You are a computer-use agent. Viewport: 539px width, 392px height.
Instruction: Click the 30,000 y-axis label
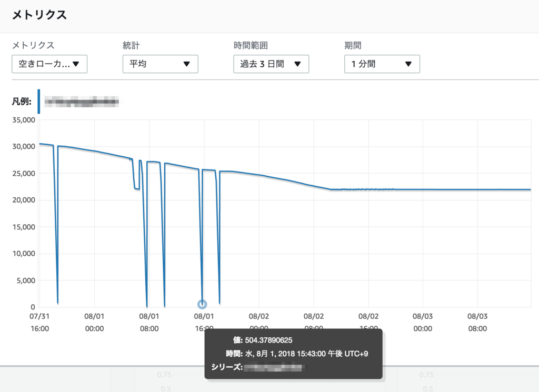tap(24, 147)
